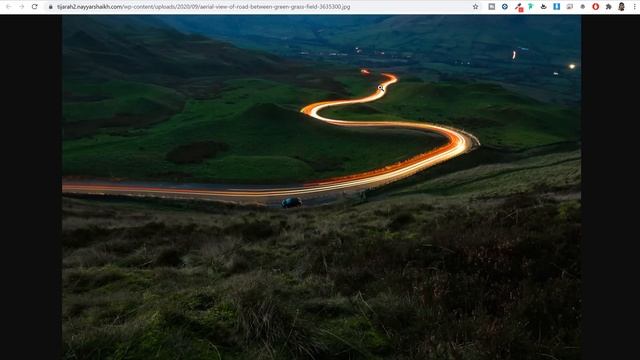Open the red Opera-style O extension
The width and height of the screenshot is (640, 360).
point(596,7)
